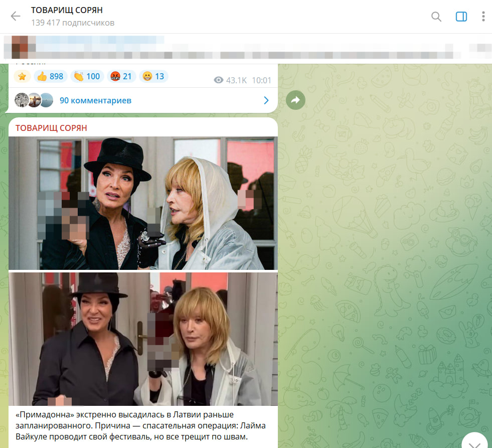Click the 10:01 message timestamp
This screenshot has width=492, height=448.
pyautogui.click(x=261, y=80)
